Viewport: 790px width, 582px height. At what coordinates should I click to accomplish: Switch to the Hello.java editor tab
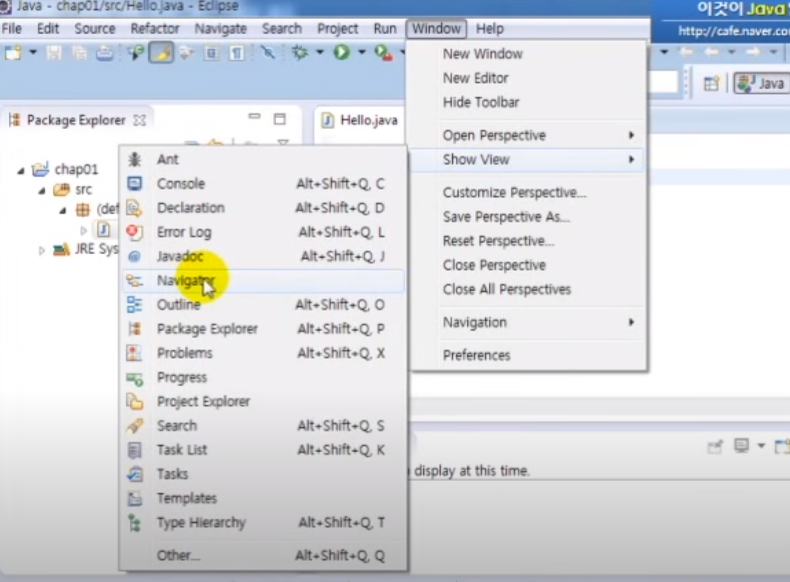360,120
